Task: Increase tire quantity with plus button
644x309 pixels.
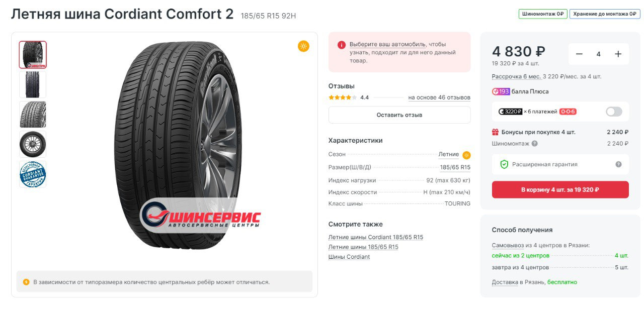Action: point(618,54)
